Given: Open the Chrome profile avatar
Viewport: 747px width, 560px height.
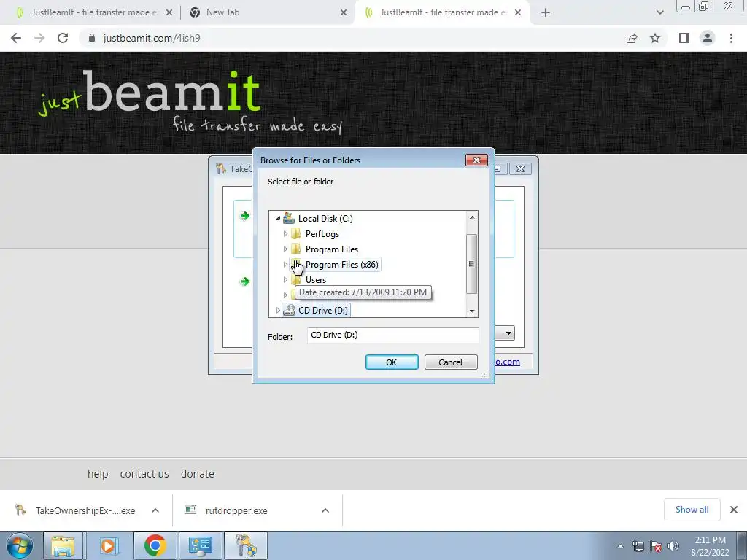Looking at the screenshot, I should (708, 38).
